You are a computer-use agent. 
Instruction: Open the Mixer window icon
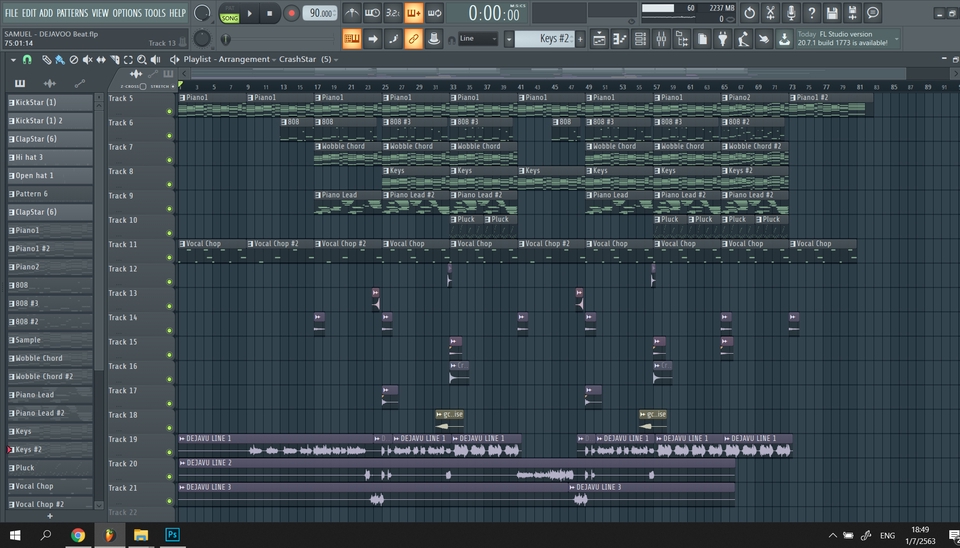(x=661, y=39)
